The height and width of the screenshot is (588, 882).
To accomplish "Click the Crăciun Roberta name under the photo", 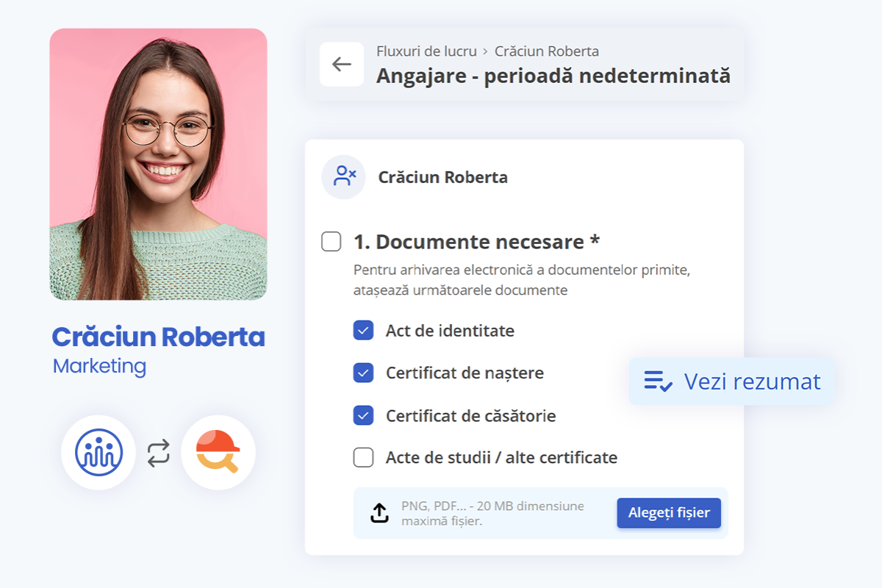I will (158, 337).
